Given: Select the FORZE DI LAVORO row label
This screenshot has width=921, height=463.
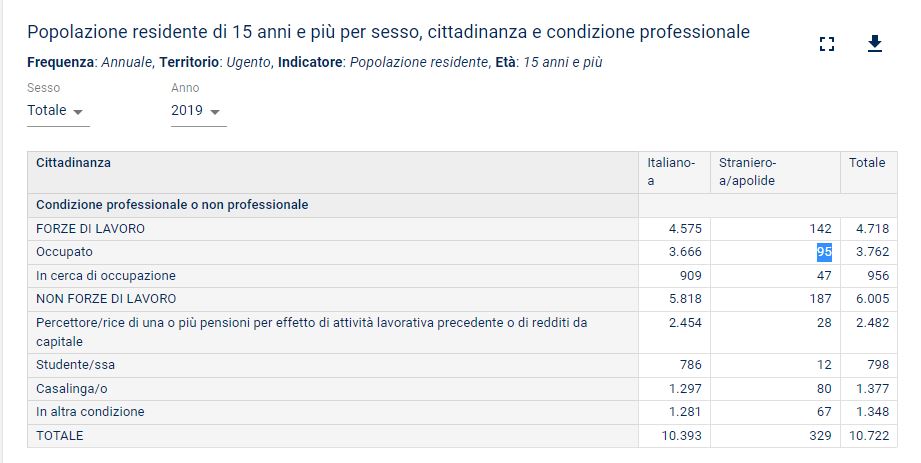Looking at the screenshot, I should pyautogui.click(x=90, y=229).
